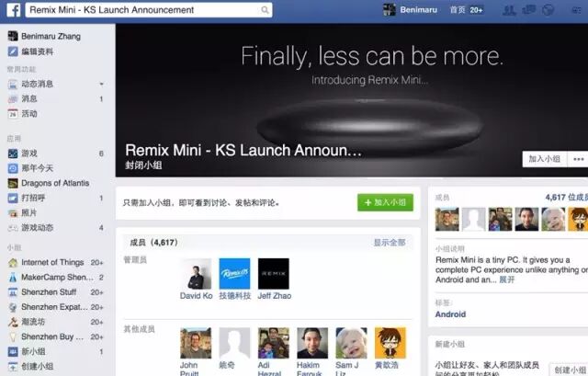Open Adi Hezral member photo
The image size is (588, 376).
[274, 343]
